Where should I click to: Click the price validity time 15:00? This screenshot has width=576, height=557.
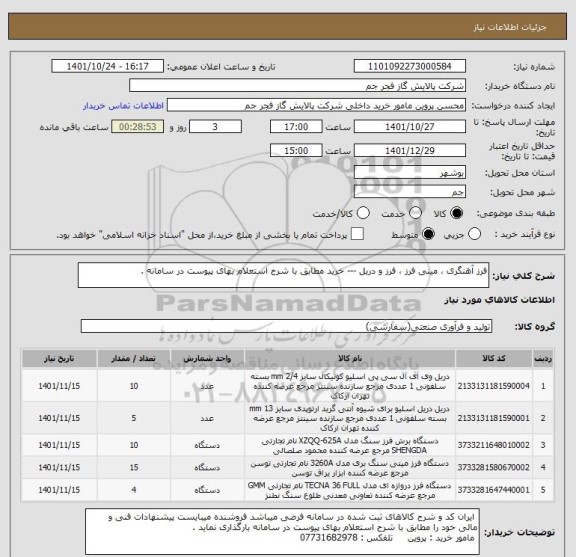296,151
